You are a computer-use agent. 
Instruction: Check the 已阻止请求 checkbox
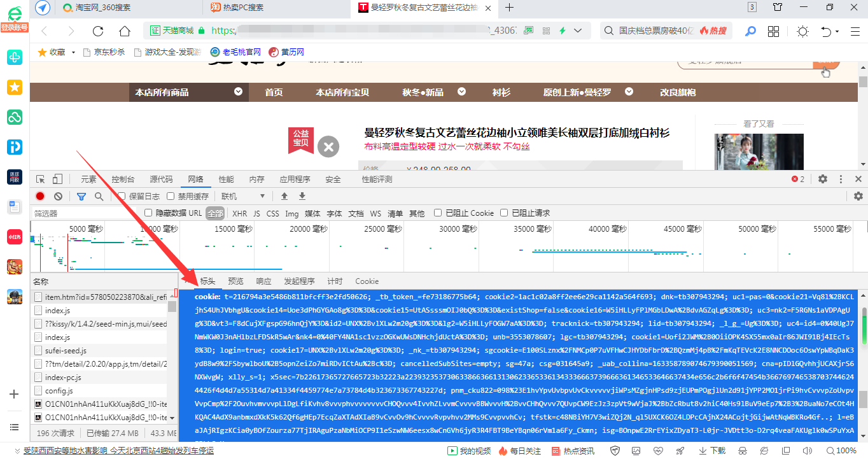pyautogui.click(x=505, y=213)
